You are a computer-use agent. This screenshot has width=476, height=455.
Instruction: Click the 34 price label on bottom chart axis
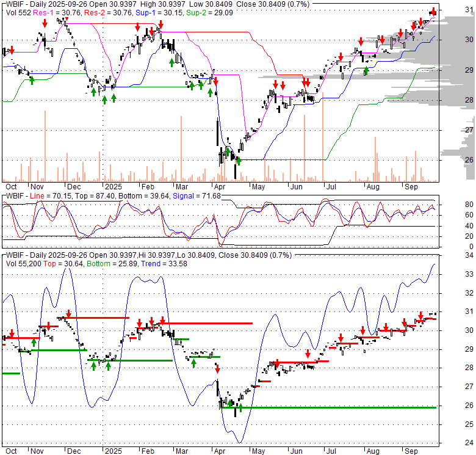click(469, 255)
